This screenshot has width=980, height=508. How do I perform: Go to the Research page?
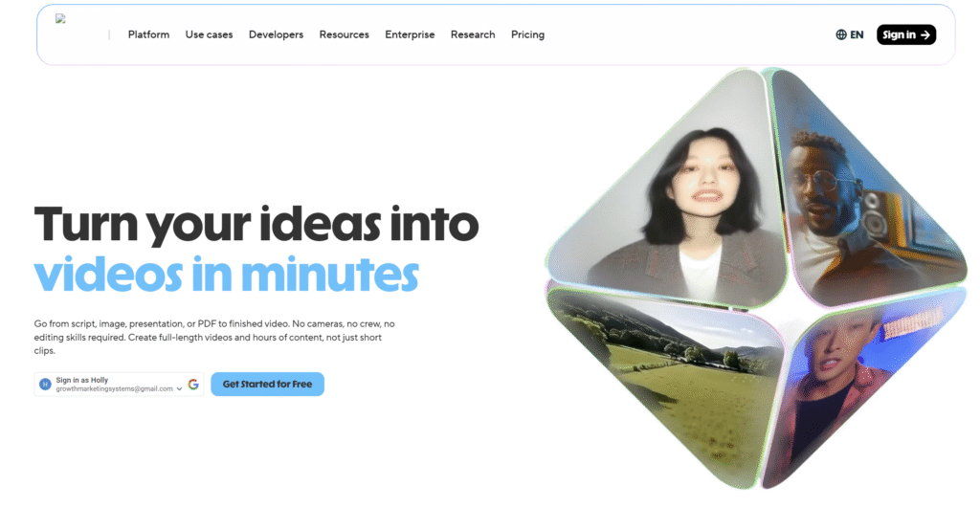pyautogui.click(x=473, y=34)
